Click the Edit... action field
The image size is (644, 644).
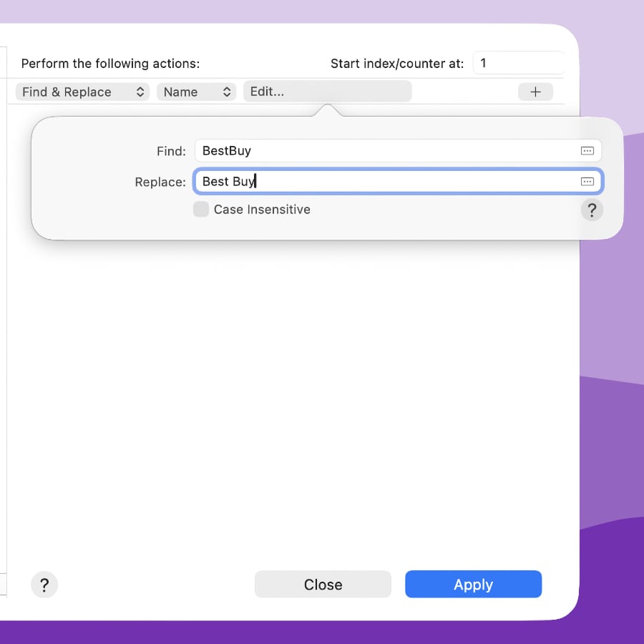pos(327,91)
